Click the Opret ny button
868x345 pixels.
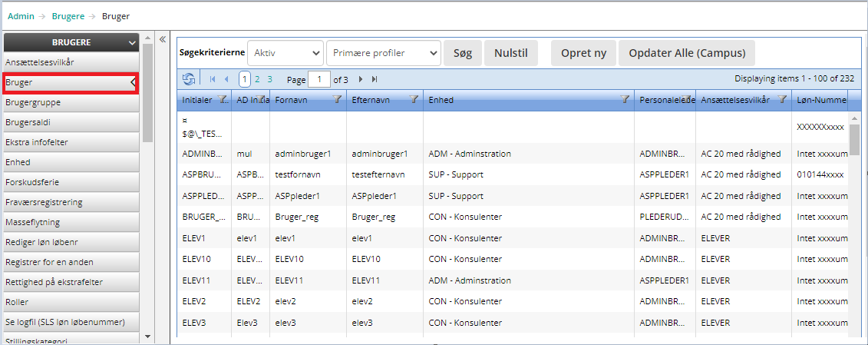click(583, 53)
